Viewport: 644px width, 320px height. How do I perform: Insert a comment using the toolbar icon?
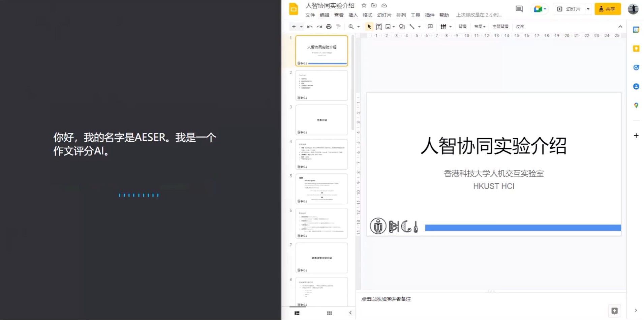click(430, 26)
